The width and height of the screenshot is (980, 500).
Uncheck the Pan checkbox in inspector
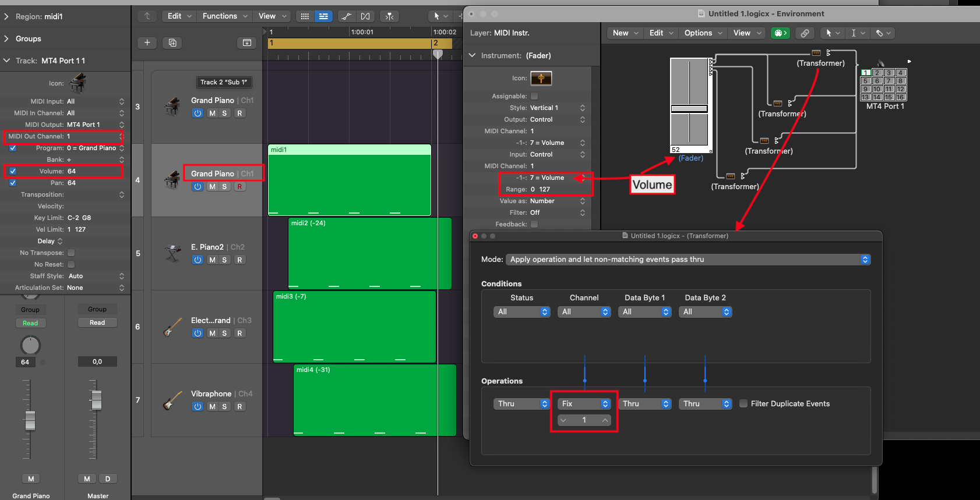pyautogui.click(x=13, y=183)
